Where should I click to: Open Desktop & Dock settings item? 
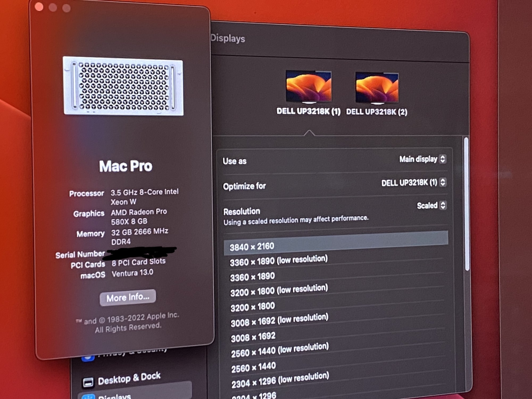tap(129, 378)
